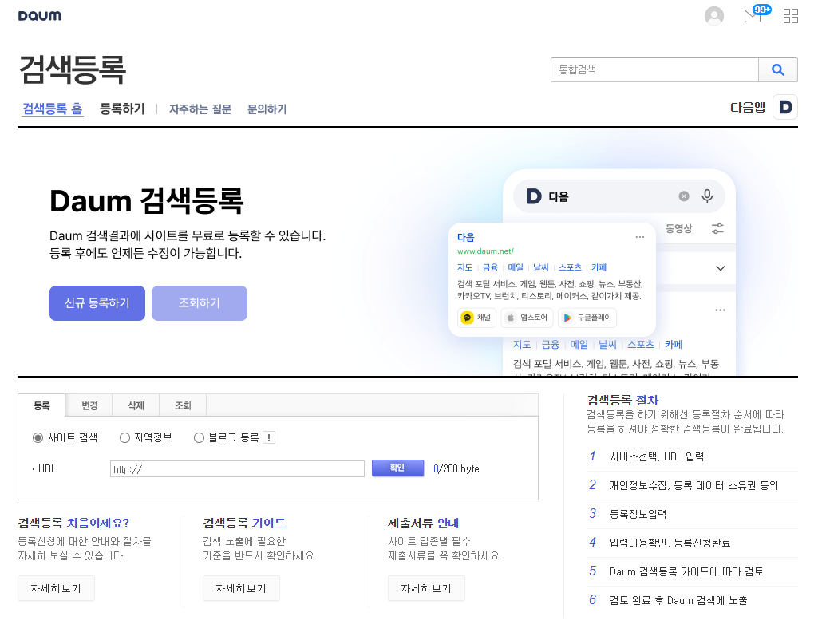Click the microphone voice search icon
Screen dimensions: 814x644
(706, 196)
